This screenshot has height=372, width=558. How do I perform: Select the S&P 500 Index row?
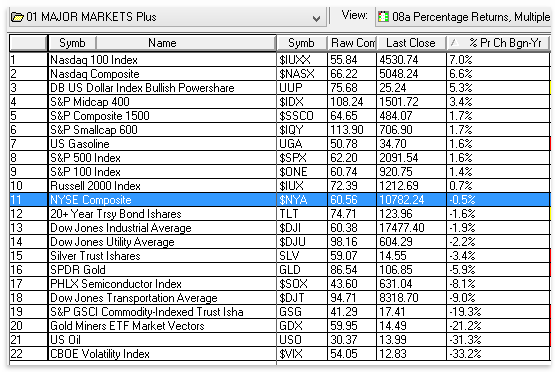[280, 158]
